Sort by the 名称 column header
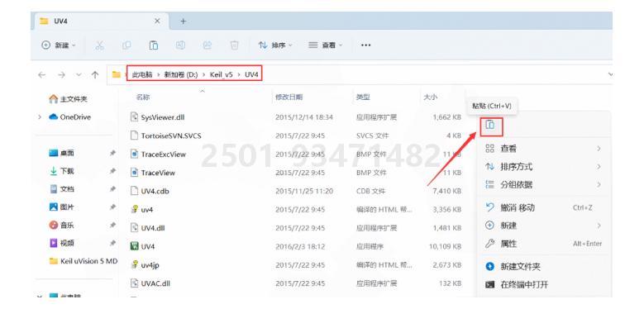 click(x=143, y=97)
